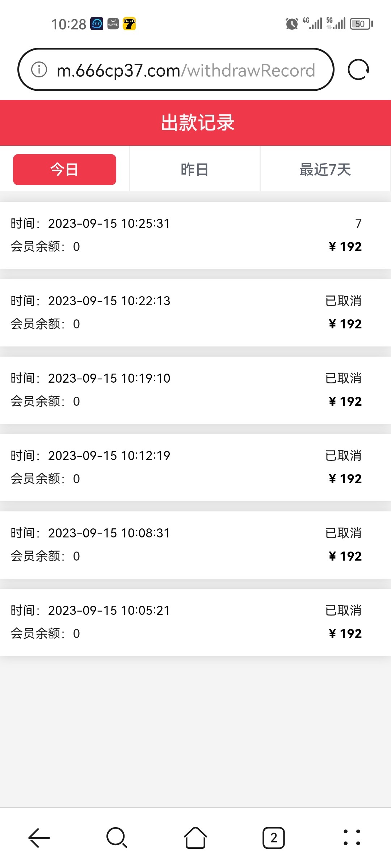The height and width of the screenshot is (868, 391).
Task: Open the 10:08:31 withdrawal record
Action: pos(195,545)
